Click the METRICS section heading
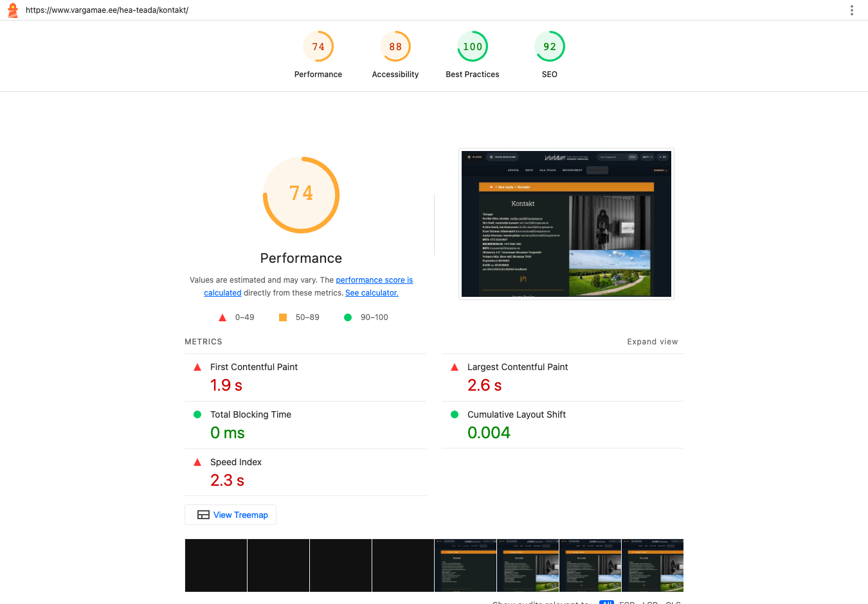 (203, 342)
